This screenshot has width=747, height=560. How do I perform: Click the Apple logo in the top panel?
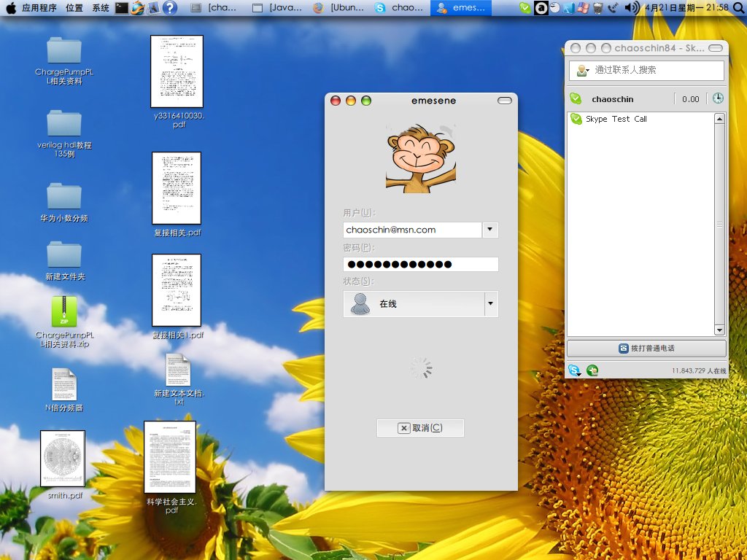[x=11, y=7]
